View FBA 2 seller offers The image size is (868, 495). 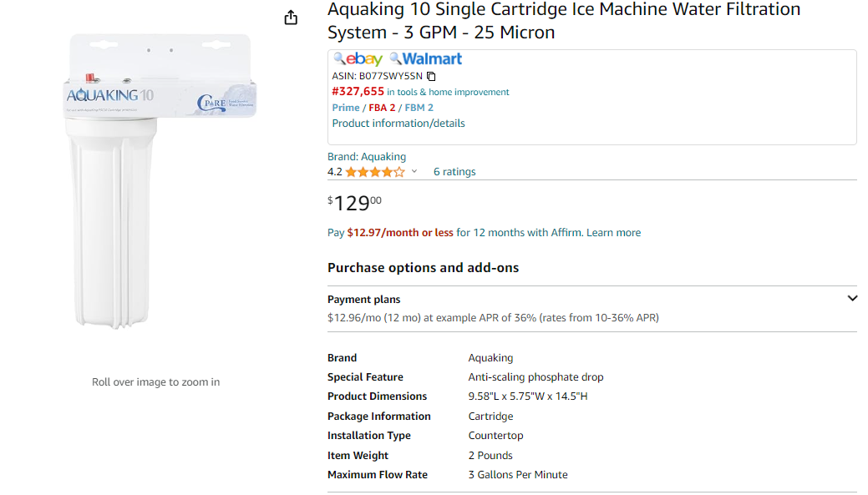pyautogui.click(x=382, y=108)
